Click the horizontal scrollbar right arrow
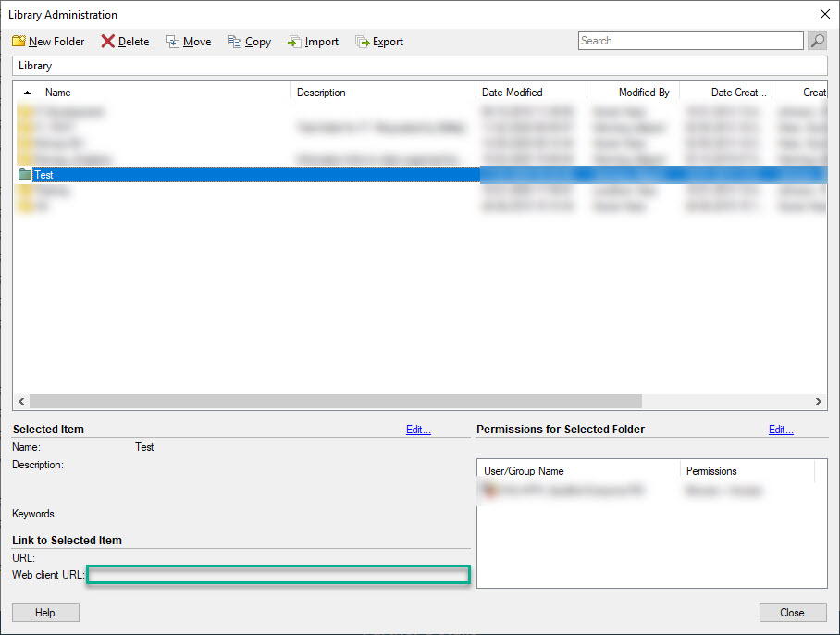The width and height of the screenshot is (840, 635). (819, 402)
